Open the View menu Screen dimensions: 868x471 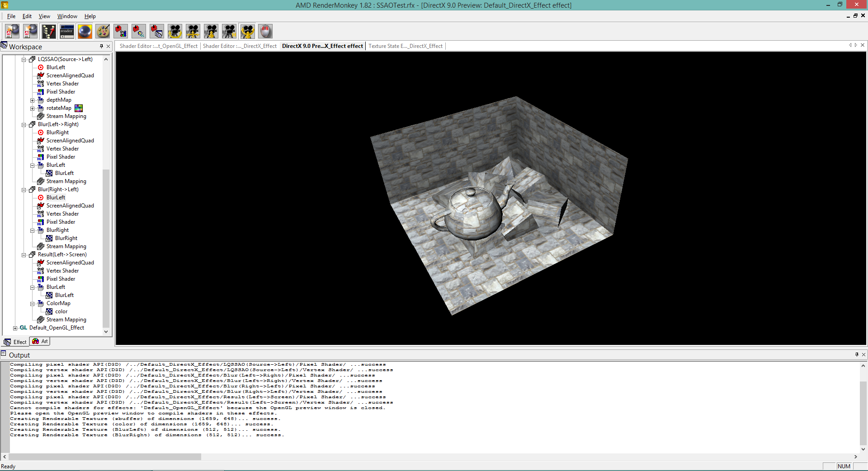pos(44,16)
